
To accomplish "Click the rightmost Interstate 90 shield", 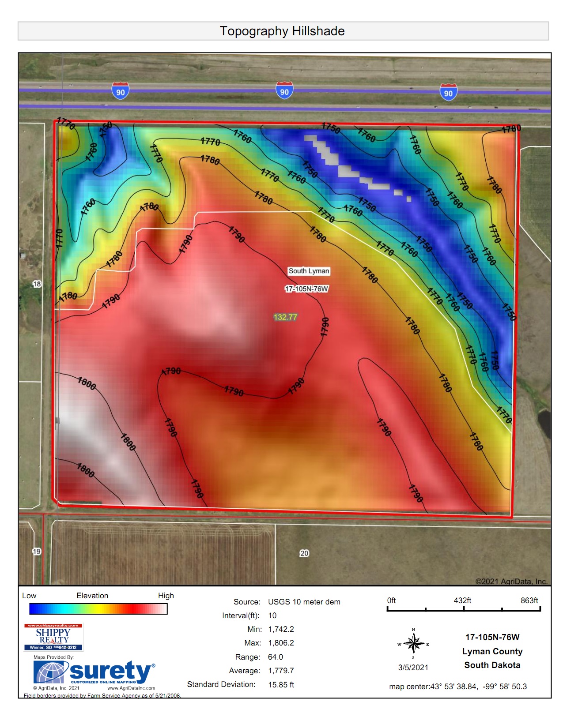I will pos(448,92).
